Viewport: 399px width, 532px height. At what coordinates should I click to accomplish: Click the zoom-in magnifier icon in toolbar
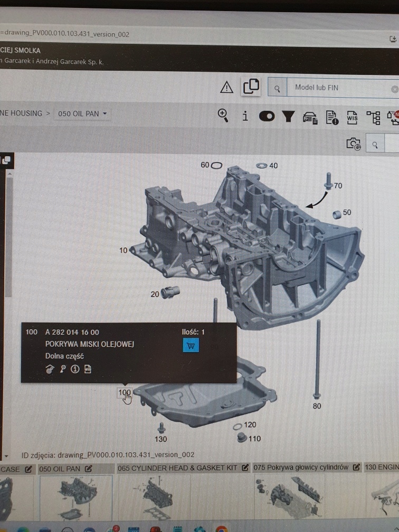coord(223,116)
